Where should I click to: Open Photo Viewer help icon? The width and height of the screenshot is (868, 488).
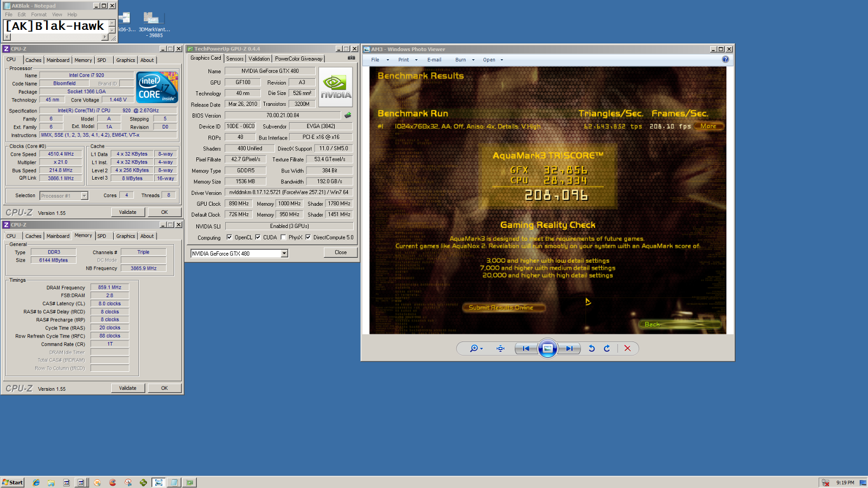tap(725, 59)
